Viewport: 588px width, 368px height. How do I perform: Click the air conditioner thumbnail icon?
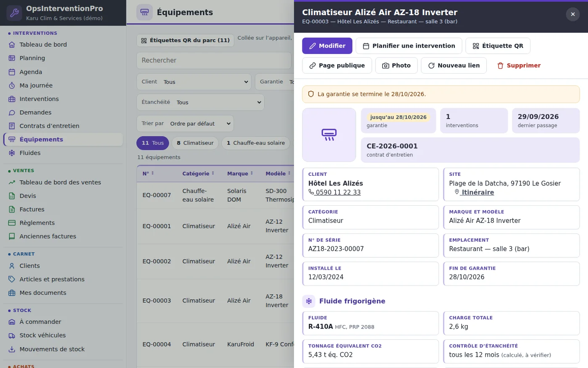click(x=329, y=135)
